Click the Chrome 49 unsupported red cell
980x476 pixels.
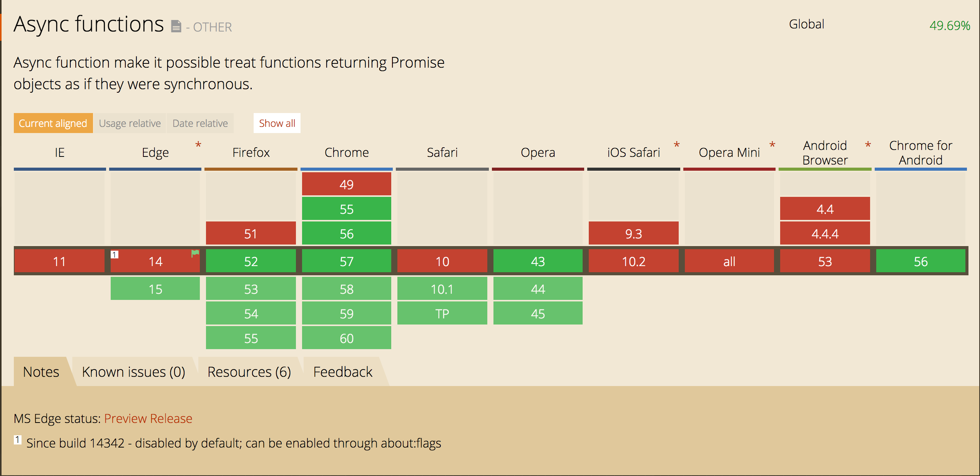pyautogui.click(x=347, y=184)
